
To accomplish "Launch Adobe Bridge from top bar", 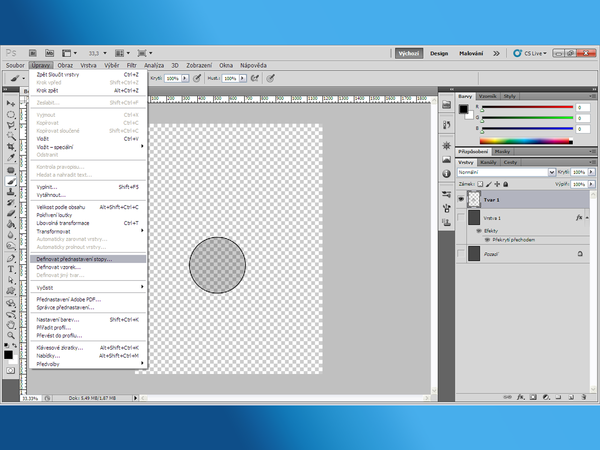I will click(31, 53).
